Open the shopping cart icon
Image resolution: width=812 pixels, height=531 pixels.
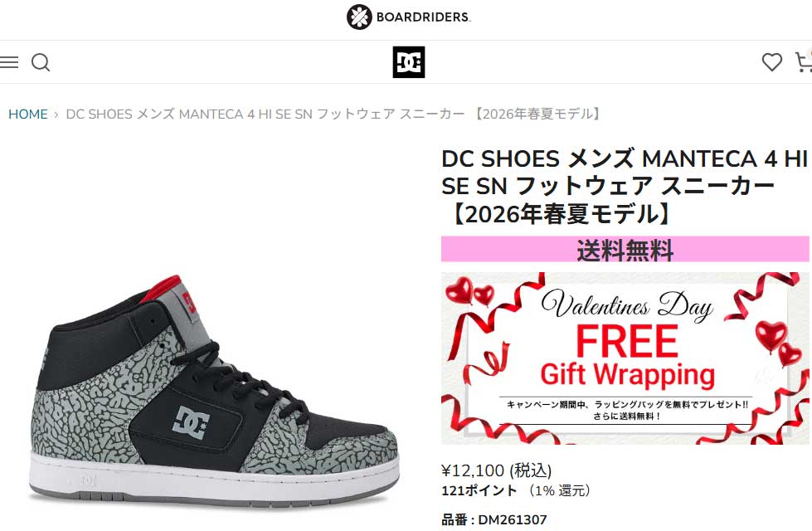click(803, 61)
